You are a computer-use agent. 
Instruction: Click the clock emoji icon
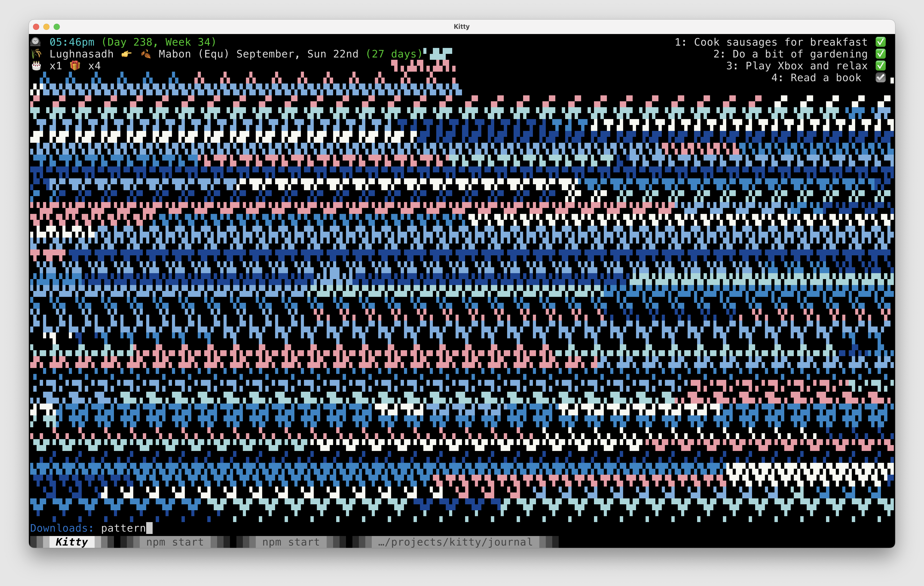point(36,41)
